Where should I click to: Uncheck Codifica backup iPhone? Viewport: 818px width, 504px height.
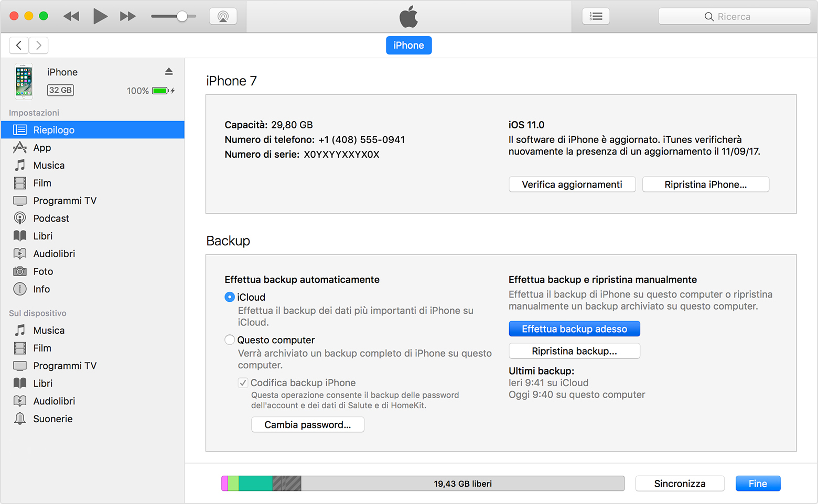pyautogui.click(x=242, y=382)
